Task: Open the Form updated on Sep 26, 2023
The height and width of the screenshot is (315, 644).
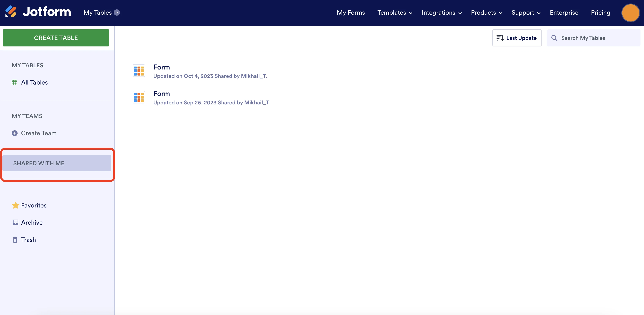Action: (x=161, y=93)
